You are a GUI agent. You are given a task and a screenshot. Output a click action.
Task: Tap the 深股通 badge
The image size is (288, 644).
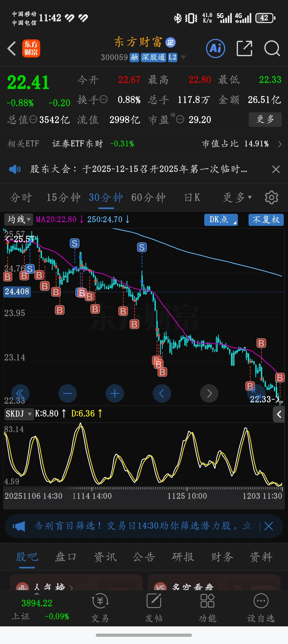153,57
